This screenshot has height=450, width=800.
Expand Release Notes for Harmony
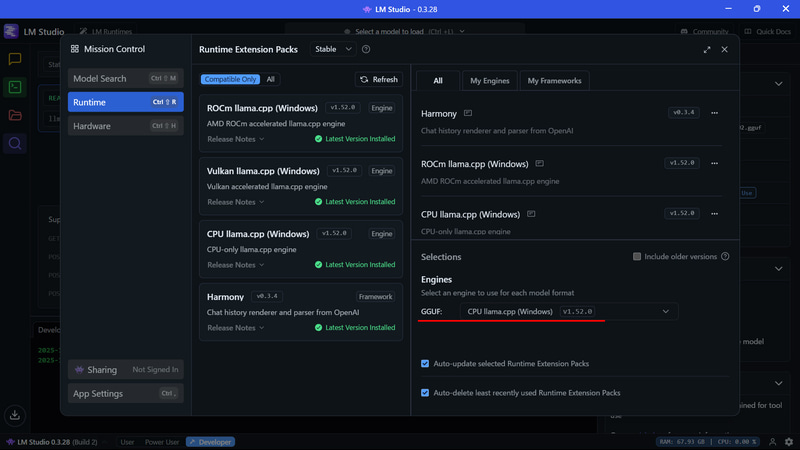[x=236, y=328]
